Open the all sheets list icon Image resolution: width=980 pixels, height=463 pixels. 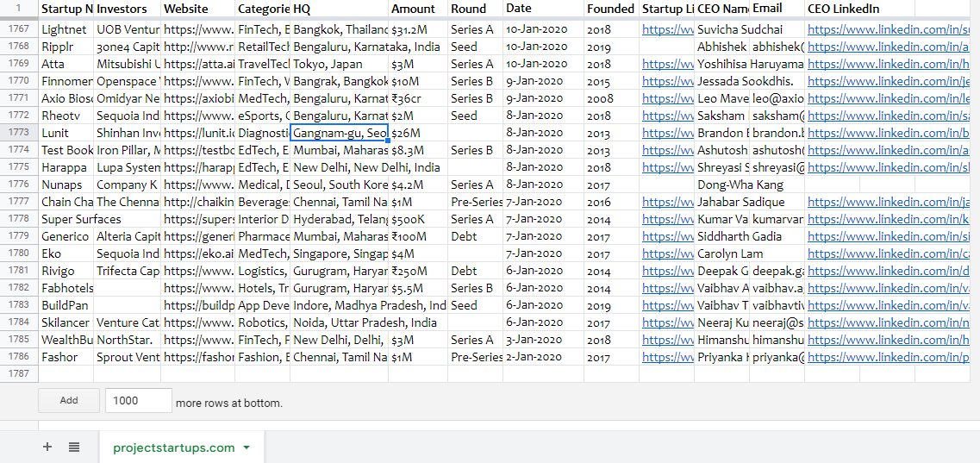74,447
